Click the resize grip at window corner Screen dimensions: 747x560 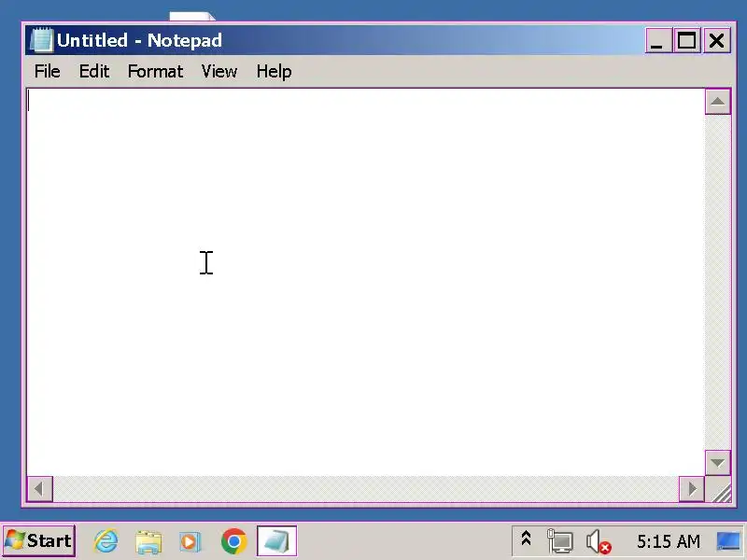tap(720, 492)
